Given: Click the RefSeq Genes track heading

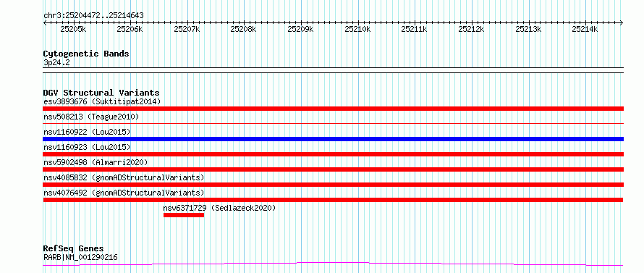Looking at the screenshot, I should [x=73, y=249].
